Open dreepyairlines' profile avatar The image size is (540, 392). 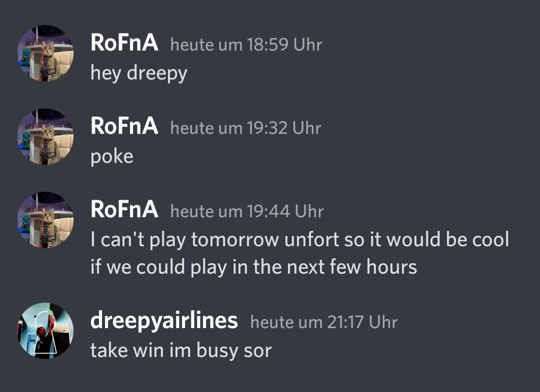click(x=45, y=331)
